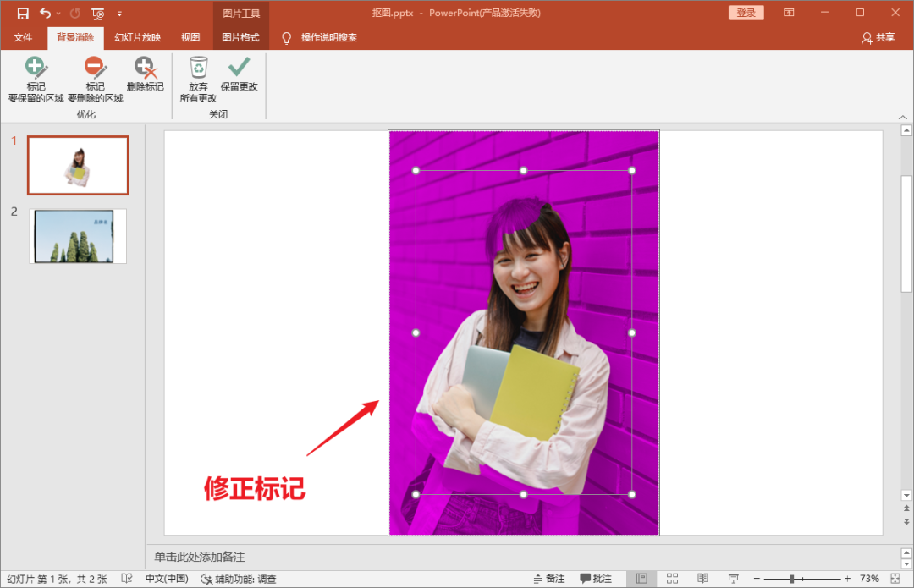914x588 pixels.
Task: Click the zoom slider handle
Action: (x=791, y=579)
